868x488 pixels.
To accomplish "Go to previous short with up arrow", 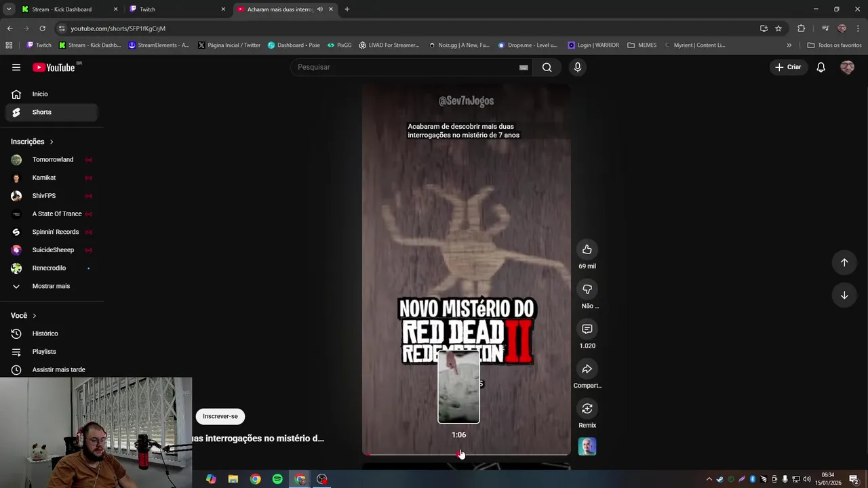I will point(844,262).
